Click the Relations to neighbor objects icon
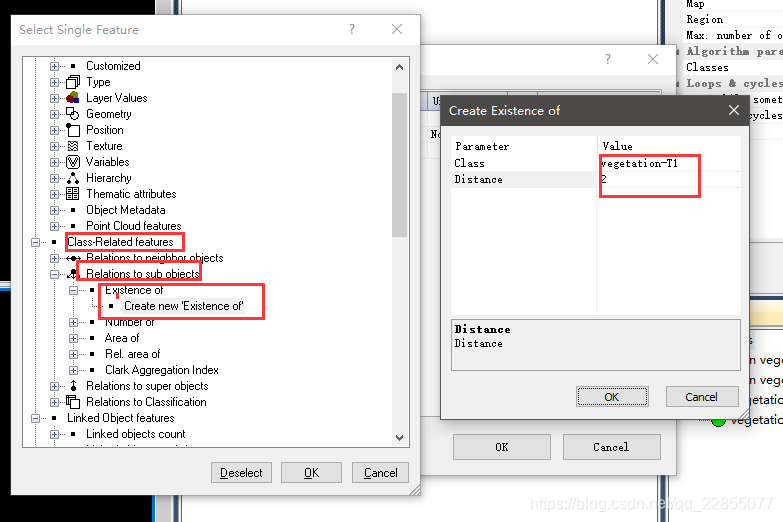Viewport: 783px width, 522px height. pyautogui.click(x=73, y=258)
